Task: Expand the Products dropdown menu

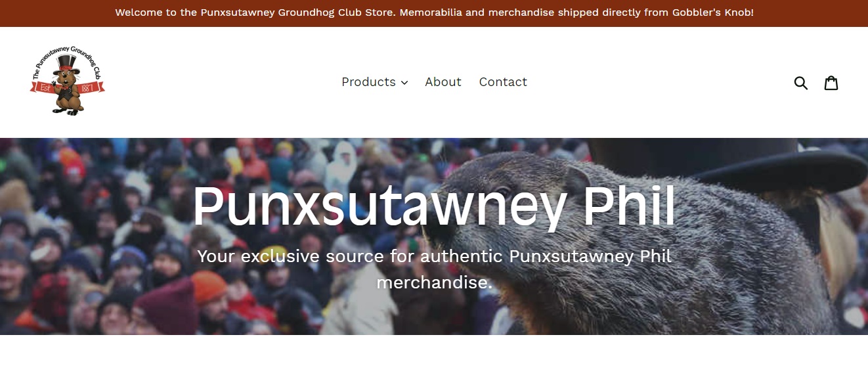Action: pos(374,82)
